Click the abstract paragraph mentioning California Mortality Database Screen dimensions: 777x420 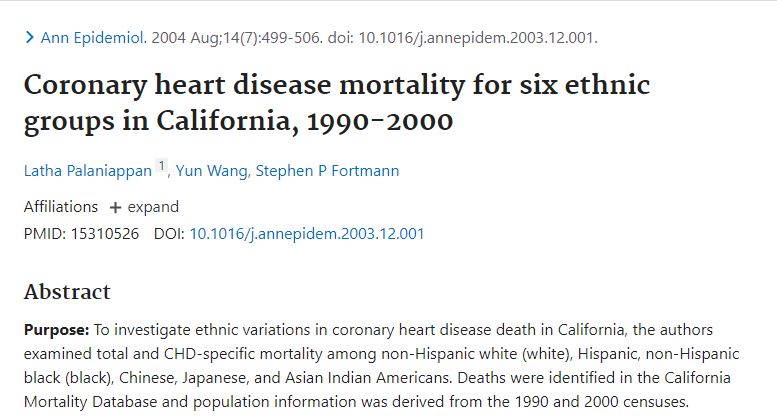[382, 366]
